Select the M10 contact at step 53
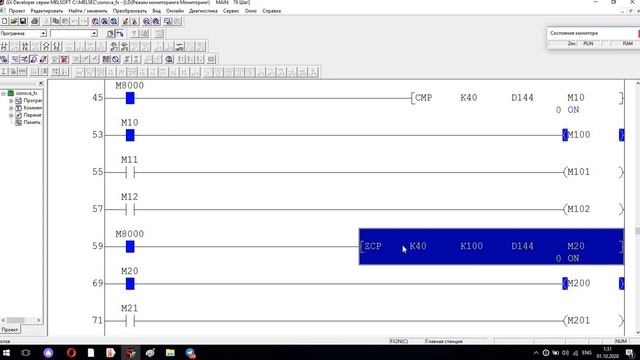Viewport: 640px width, 360px height. [130, 135]
